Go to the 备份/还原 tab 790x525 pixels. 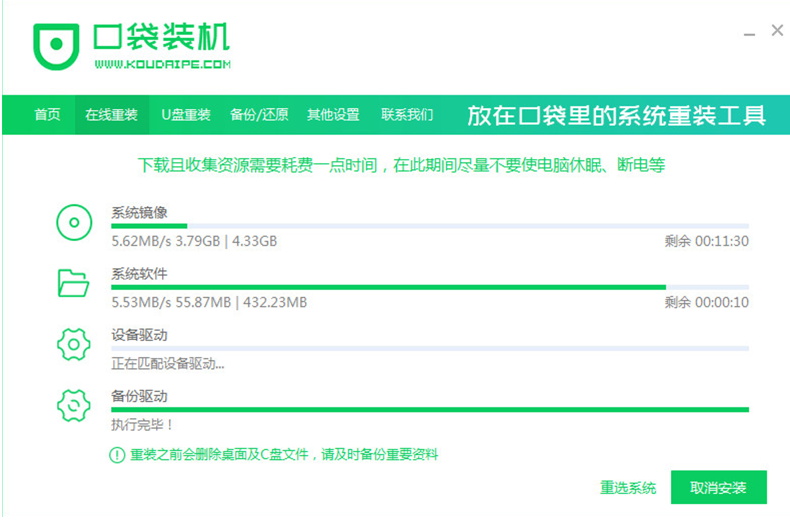pyautogui.click(x=259, y=115)
